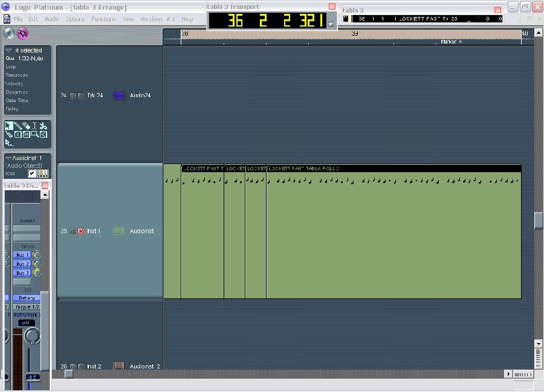Viewport: 544px width, 392px height.
Task: Select the Mute tool in toolbox
Action: click(x=27, y=134)
